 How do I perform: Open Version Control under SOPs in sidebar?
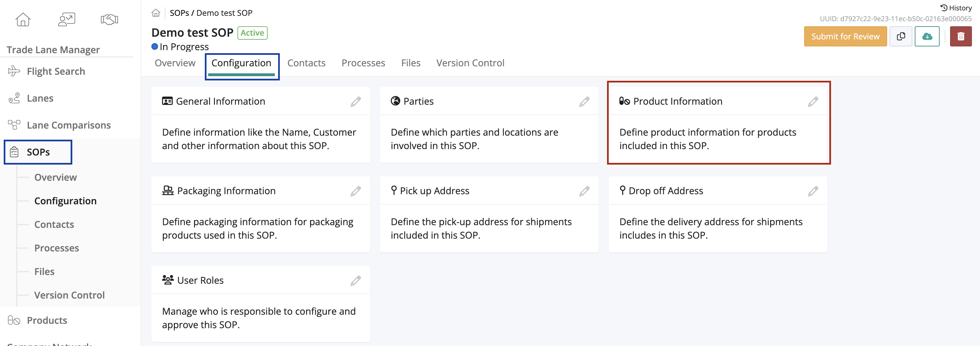tap(69, 296)
